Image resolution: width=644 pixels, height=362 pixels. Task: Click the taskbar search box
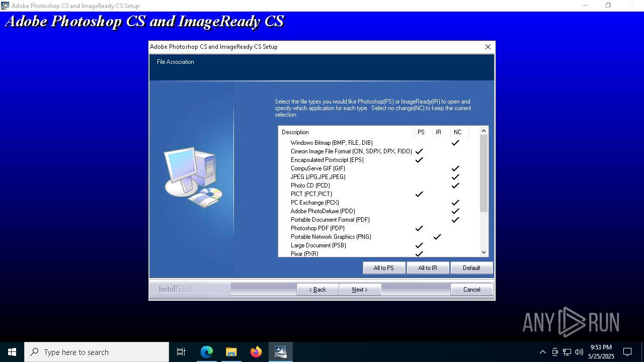[97, 352]
